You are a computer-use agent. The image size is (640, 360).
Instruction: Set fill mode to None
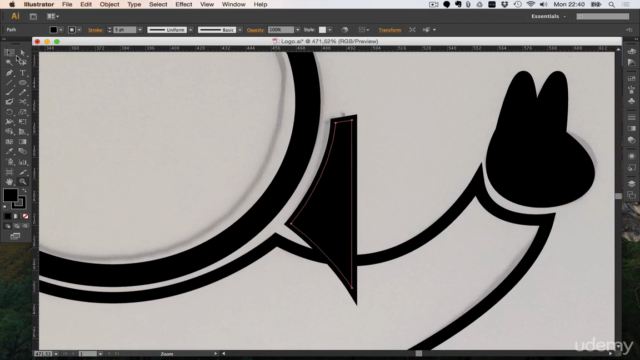point(25,216)
